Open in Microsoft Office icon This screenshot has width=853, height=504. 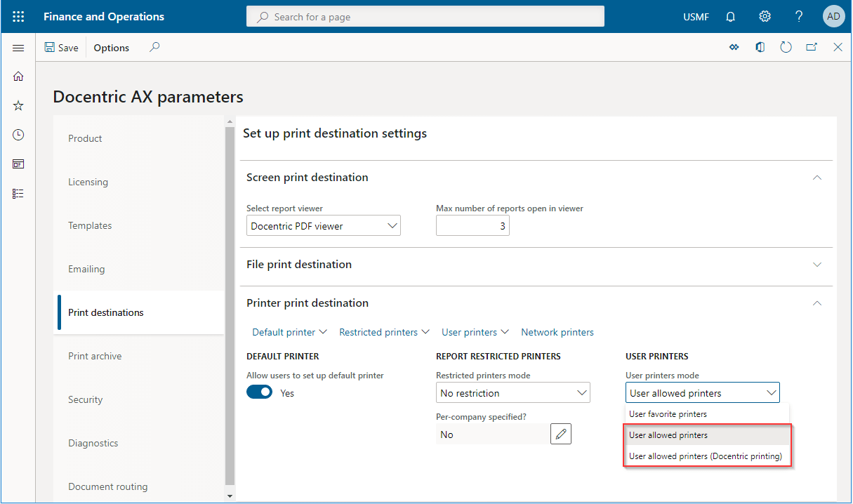click(x=760, y=47)
